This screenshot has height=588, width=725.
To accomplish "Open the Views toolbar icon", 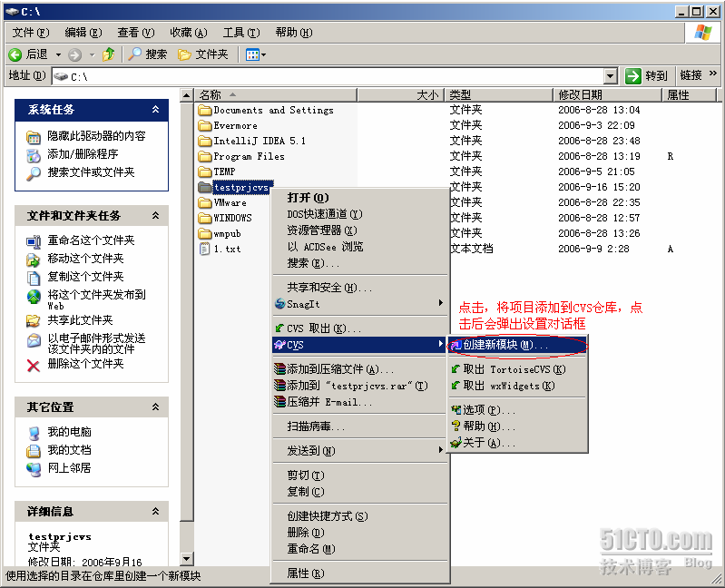I will (252, 55).
